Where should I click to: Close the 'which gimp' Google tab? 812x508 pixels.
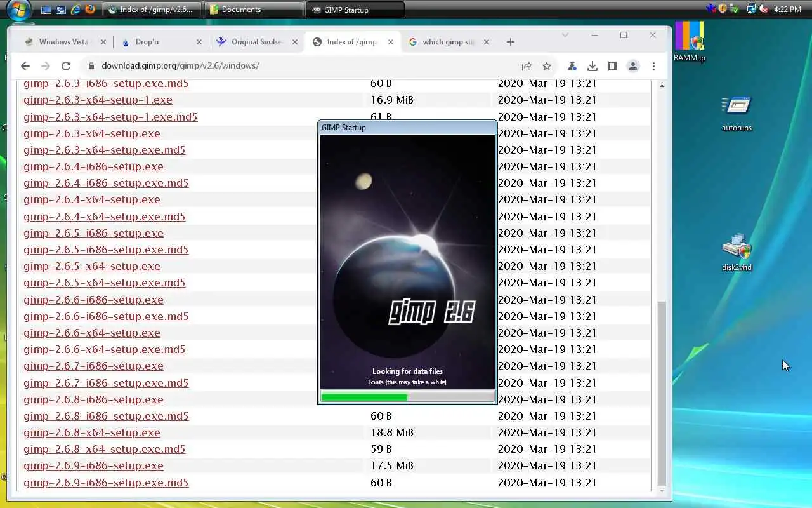(x=486, y=42)
